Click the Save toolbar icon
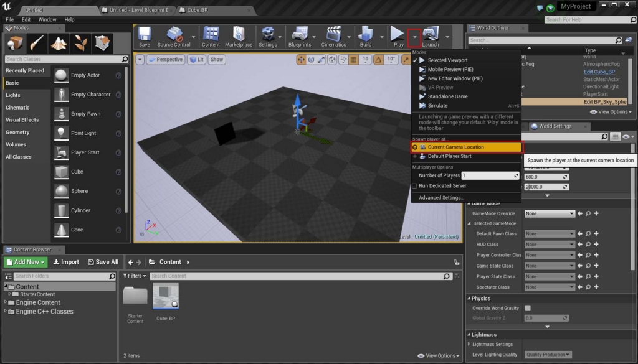 144,37
